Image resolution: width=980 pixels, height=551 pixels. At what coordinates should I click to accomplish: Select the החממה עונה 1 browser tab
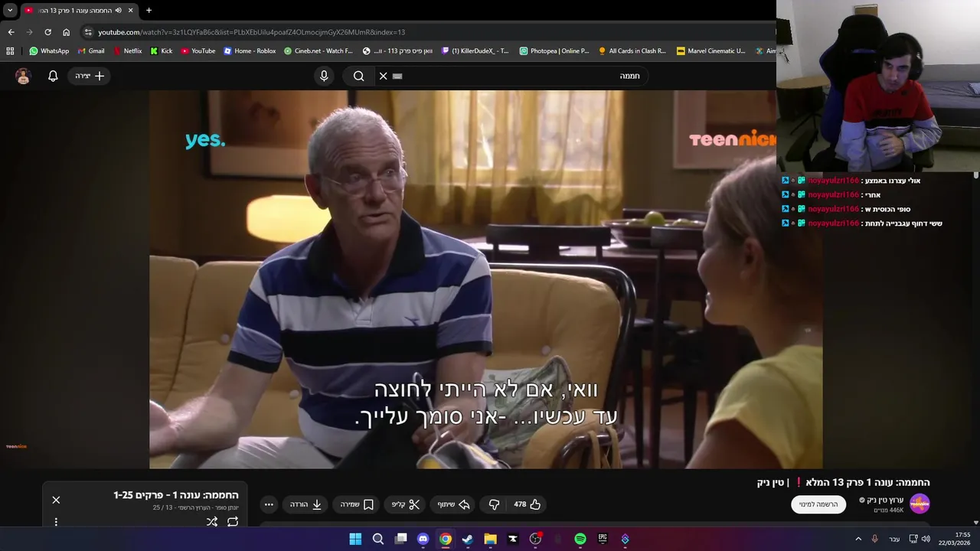(x=79, y=10)
